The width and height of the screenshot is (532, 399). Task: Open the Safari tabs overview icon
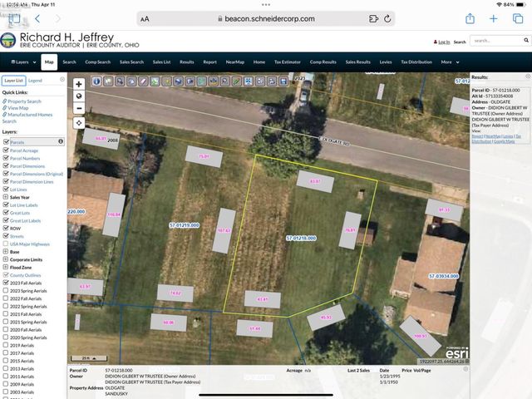(517, 18)
